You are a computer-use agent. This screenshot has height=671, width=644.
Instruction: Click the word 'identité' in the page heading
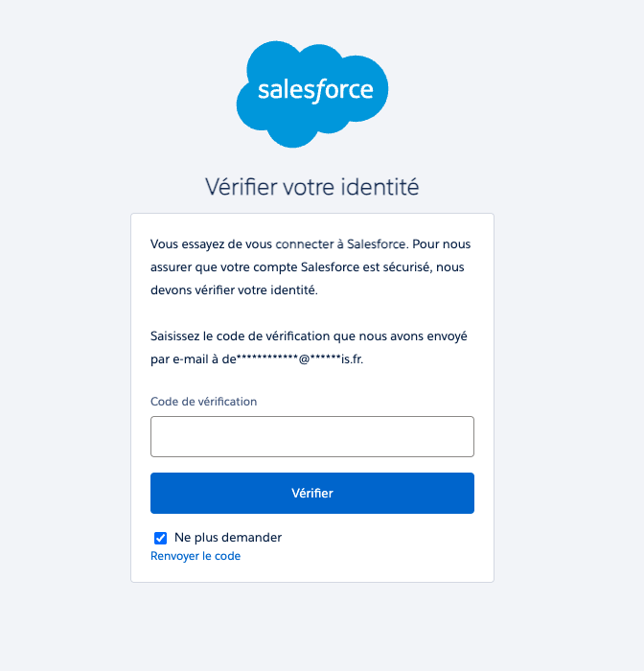point(379,187)
